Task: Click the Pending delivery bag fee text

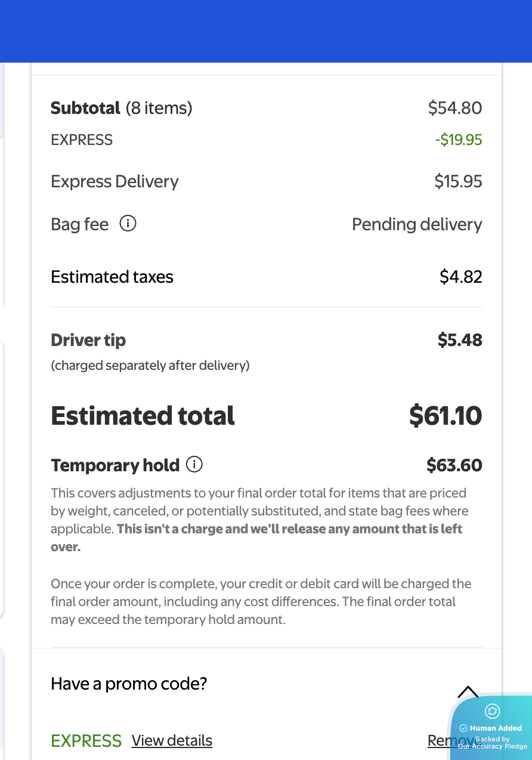Action: pos(417,224)
